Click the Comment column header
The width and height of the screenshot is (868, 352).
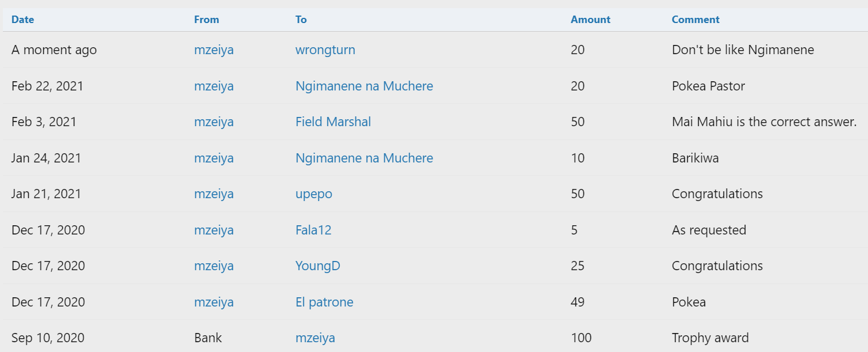[x=695, y=20]
